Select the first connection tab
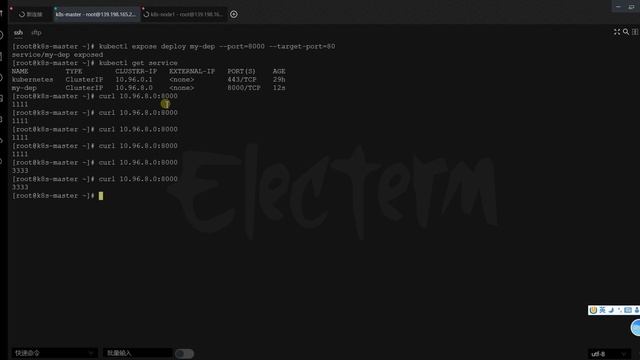The width and height of the screenshot is (640, 360). click(x=31, y=14)
